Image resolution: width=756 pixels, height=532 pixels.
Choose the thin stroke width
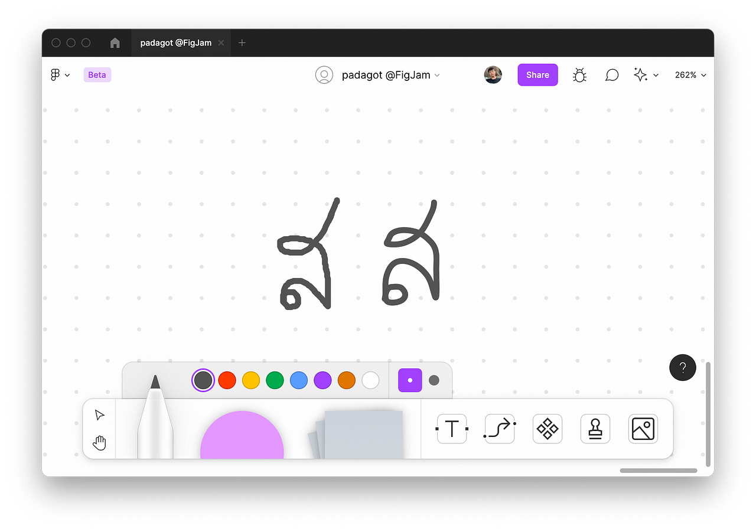coord(410,380)
